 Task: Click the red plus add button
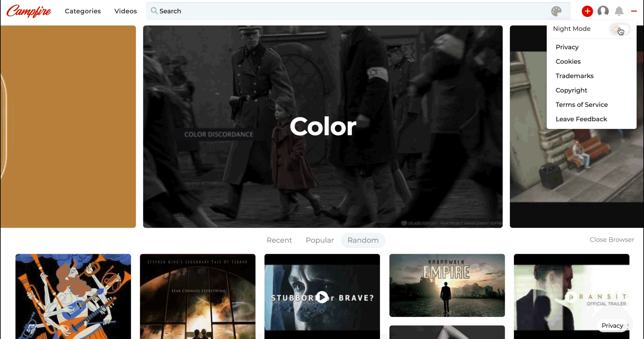click(587, 11)
